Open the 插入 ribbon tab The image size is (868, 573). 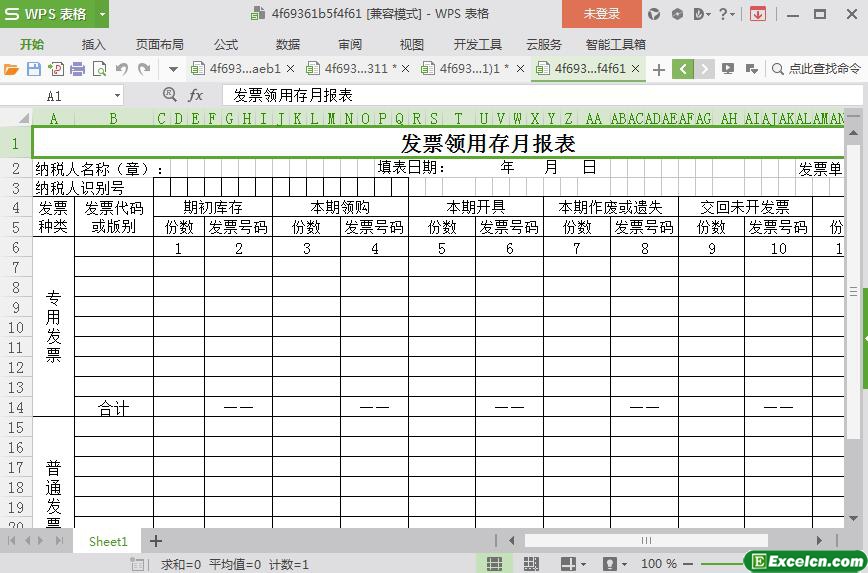coord(94,44)
